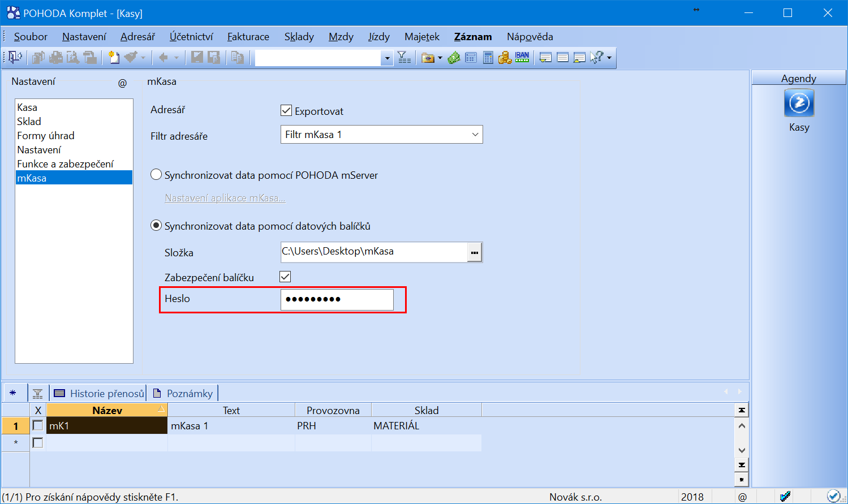Click the first calculator icon in toolbar
The height and width of the screenshot is (504, 848).
[471, 58]
